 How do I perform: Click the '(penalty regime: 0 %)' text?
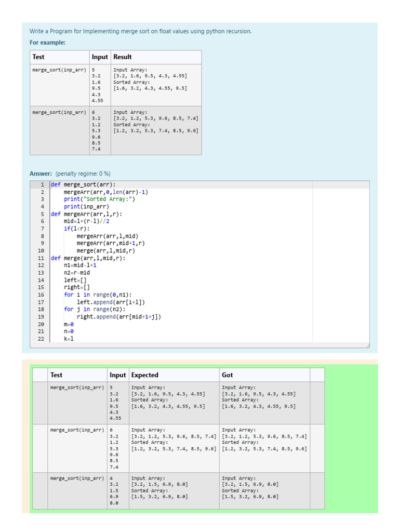point(83,174)
